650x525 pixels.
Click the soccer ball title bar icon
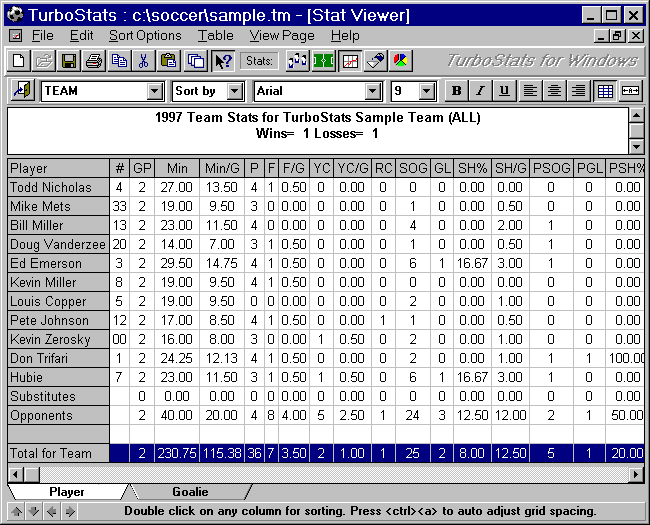[15, 15]
